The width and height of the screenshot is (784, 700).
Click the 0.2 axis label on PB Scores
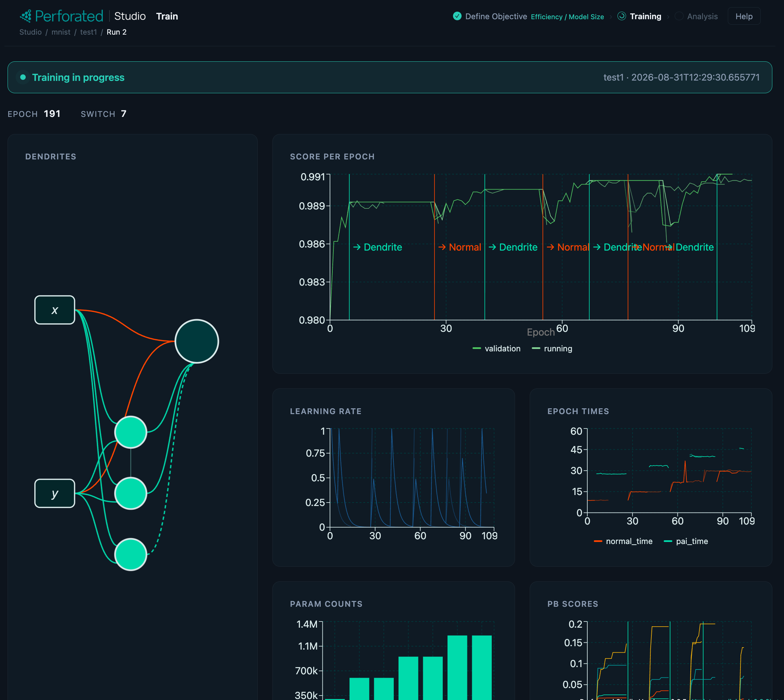pyautogui.click(x=575, y=624)
